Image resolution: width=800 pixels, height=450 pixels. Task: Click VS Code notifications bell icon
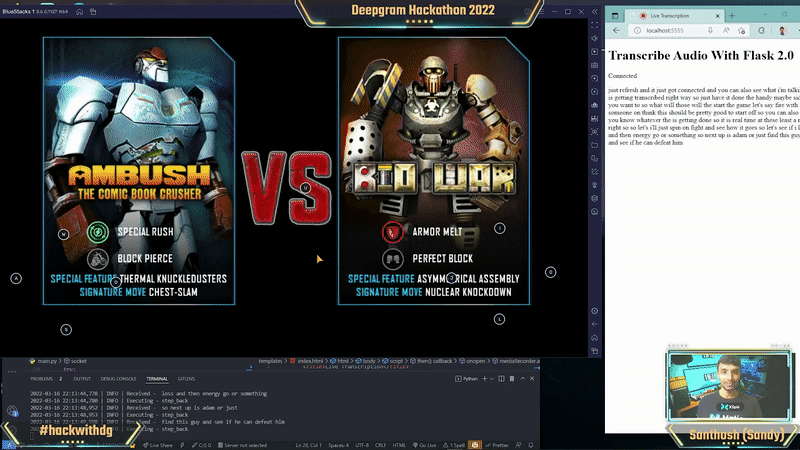[x=531, y=445]
